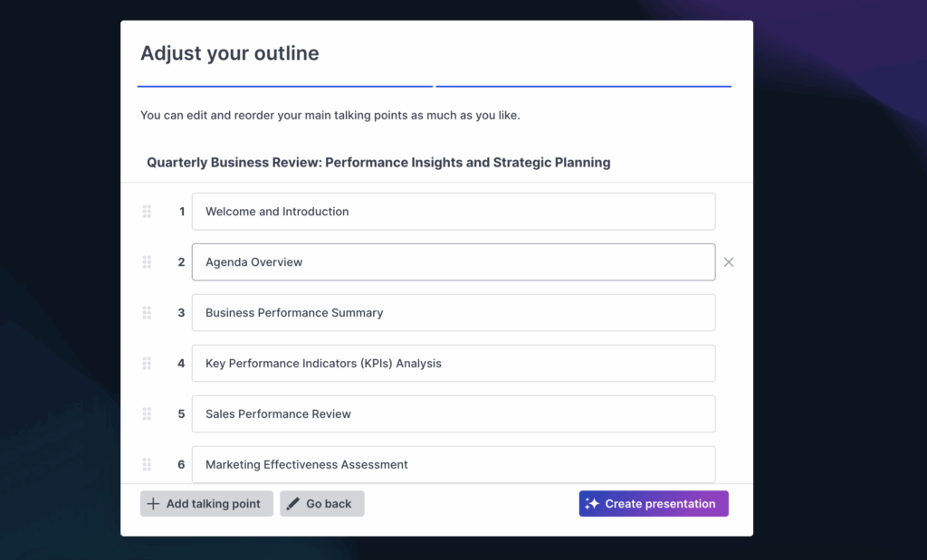Viewport: 927px width, 560px height.
Task: Click the second progress bar segment
Action: (584, 87)
